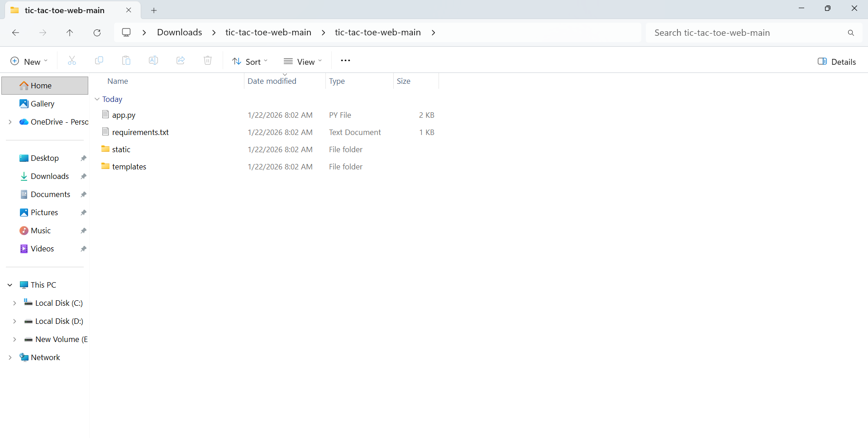The width and height of the screenshot is (868, 438).
Task: Refresh the current folder view
Action: (97, 33)
